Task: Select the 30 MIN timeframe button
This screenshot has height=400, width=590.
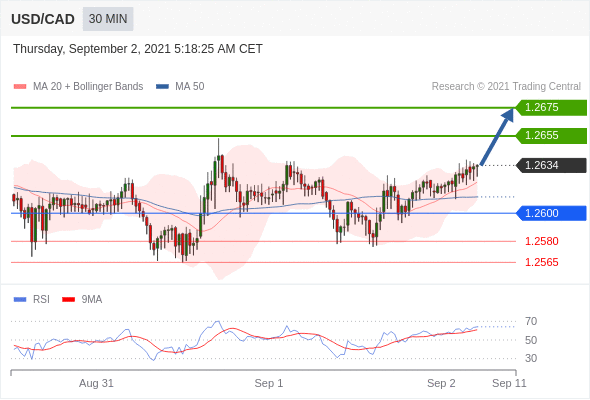Action: [x=108, y=19]
